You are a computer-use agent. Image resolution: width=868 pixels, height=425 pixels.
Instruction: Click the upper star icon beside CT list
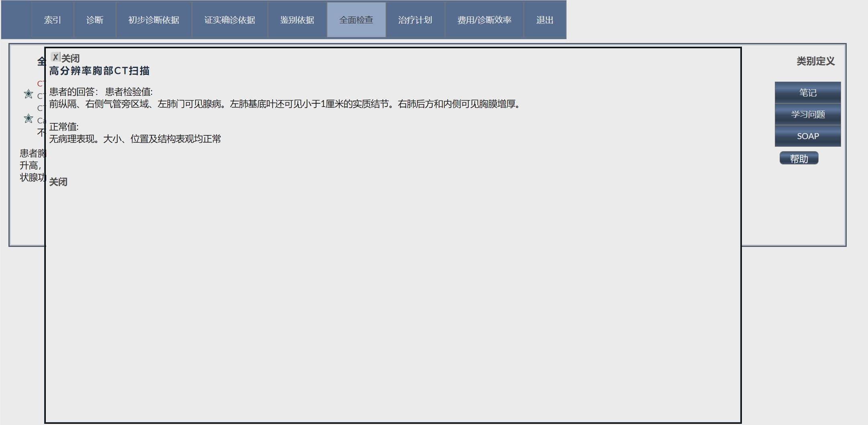29,94
